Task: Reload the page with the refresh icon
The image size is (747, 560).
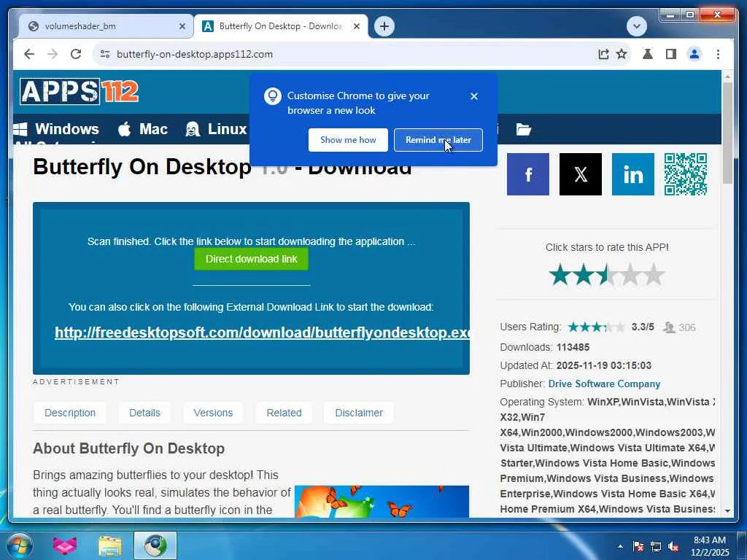Action: (x=76, y=54)
